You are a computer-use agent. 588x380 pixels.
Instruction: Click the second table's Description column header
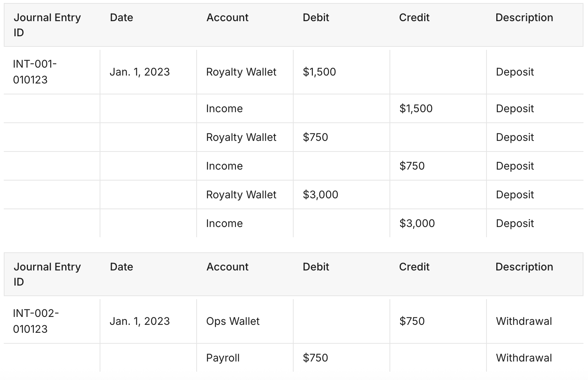coord(524,267)
